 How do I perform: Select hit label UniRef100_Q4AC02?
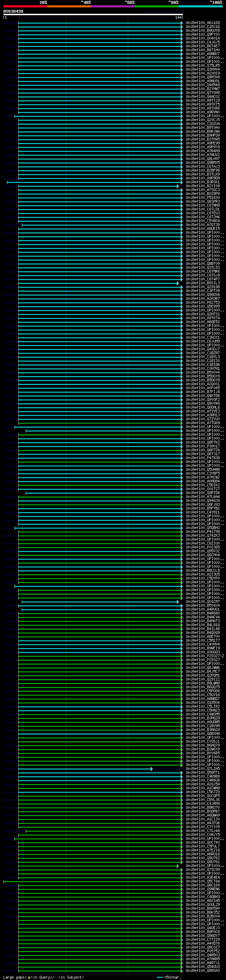point(203,97)
